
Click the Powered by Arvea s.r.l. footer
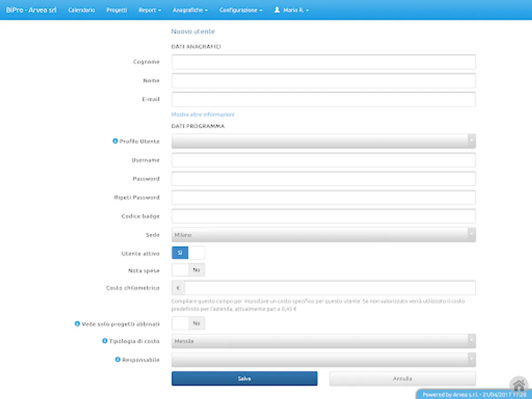pyautogui.click(x=473, y=394)
